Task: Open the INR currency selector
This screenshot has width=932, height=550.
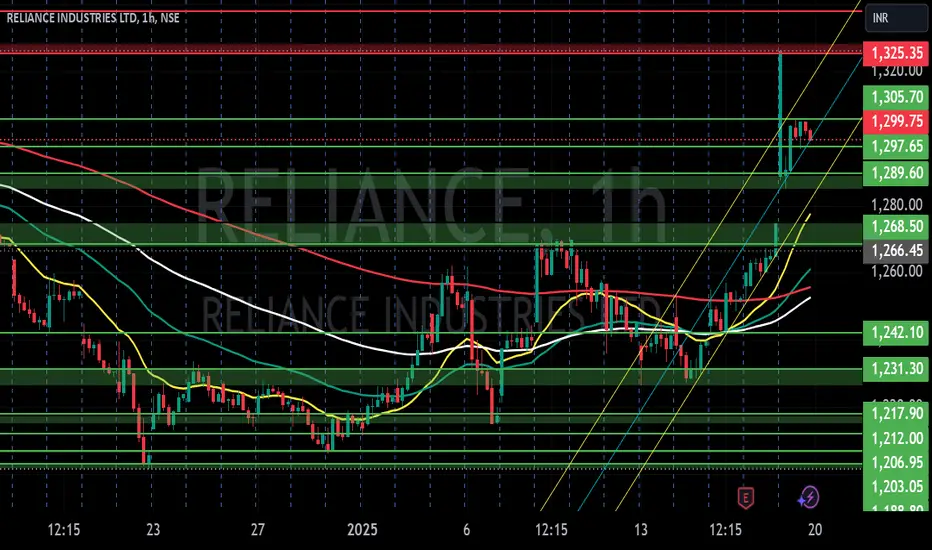Action: [x=896, y=18]
